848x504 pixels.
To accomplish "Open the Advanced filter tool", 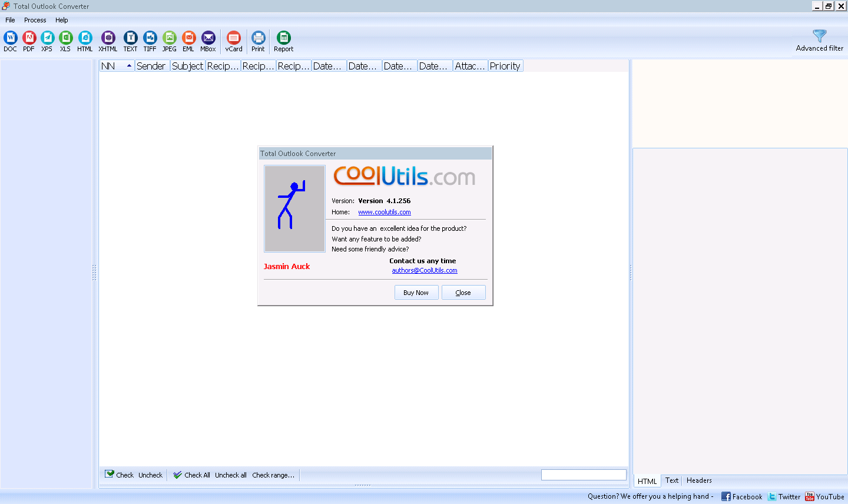I will pyautogui.click(x=819, y=40).
